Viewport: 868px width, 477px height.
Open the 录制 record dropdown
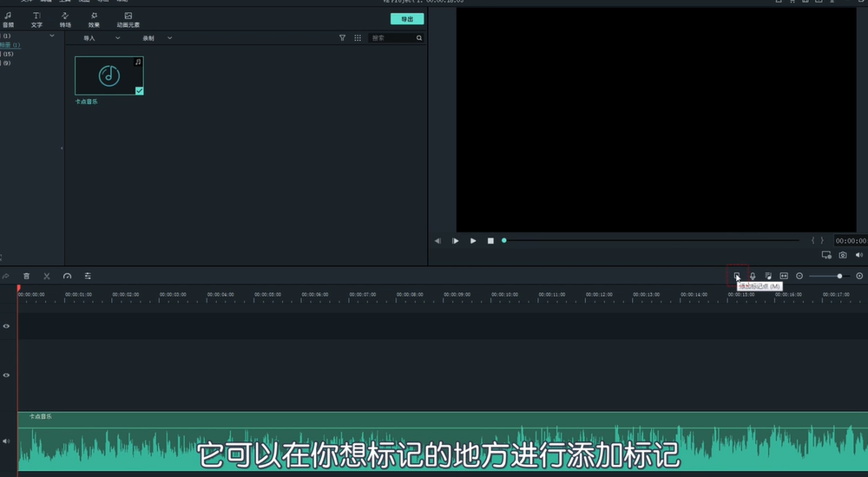coord(157,38)
